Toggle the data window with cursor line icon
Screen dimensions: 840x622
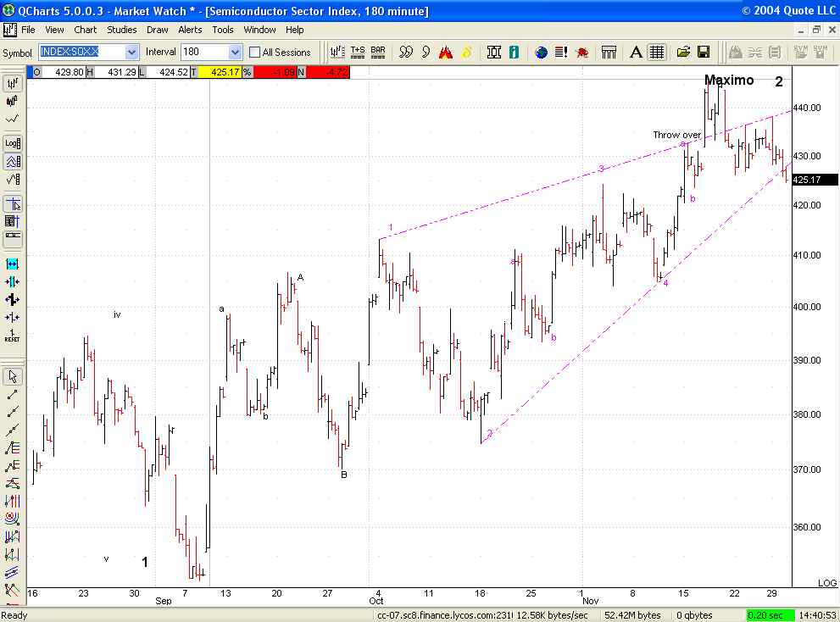pyautogui.click(x=13, y=220)
